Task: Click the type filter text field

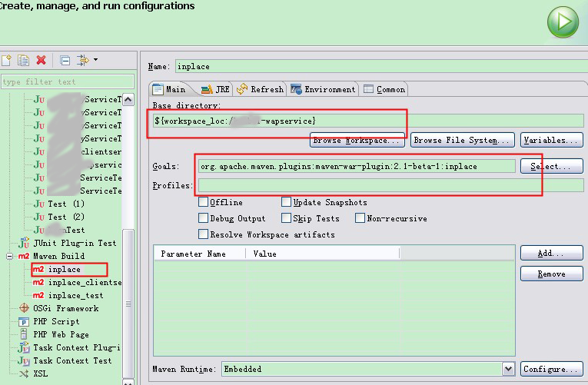Action: click(68, 81)
